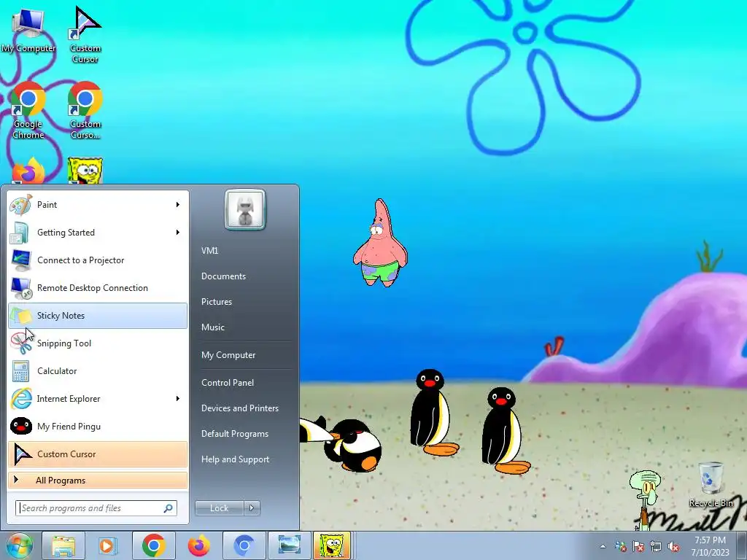
Task: Open Windows Explorer in taskbar
Action: click(x=64, y=545)
